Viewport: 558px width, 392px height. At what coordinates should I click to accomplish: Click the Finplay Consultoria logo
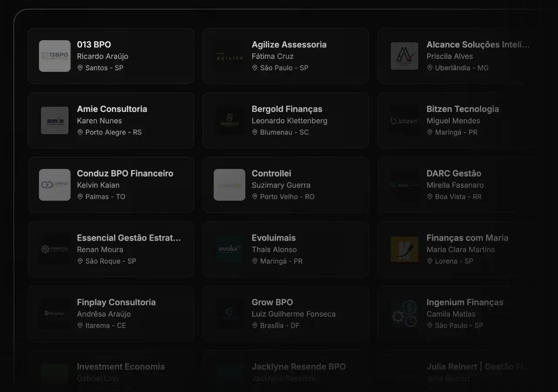[54, 314]
